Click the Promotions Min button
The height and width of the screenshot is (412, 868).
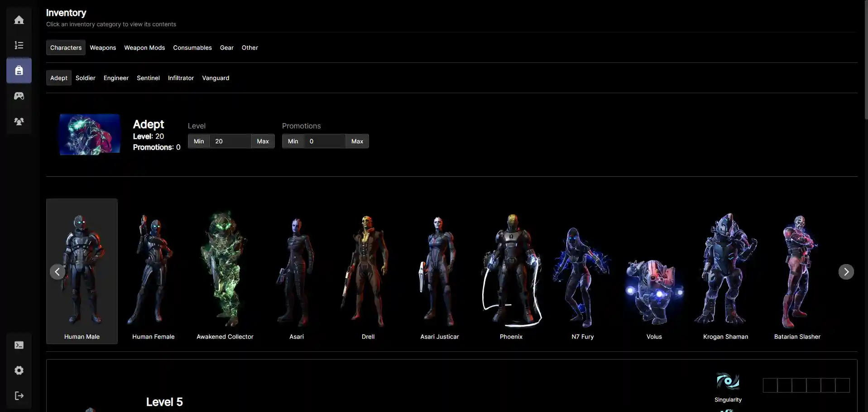pos(293,141)
